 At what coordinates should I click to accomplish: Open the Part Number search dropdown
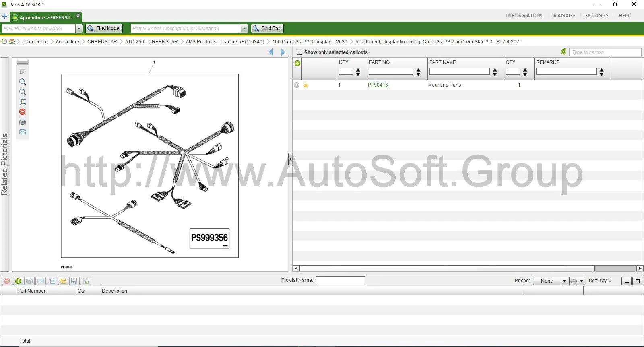(244, 29)
